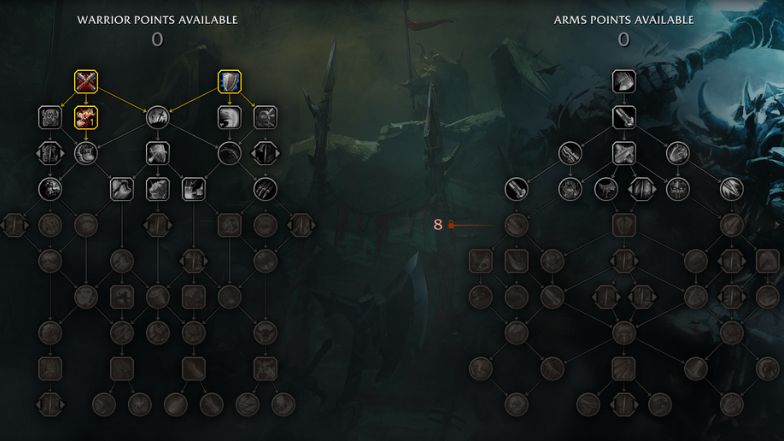This screenshot has height=441, width=784.
Task: Click the leftmost circular sword node in Arms fourth row
Action: click(x=516, y=190)
